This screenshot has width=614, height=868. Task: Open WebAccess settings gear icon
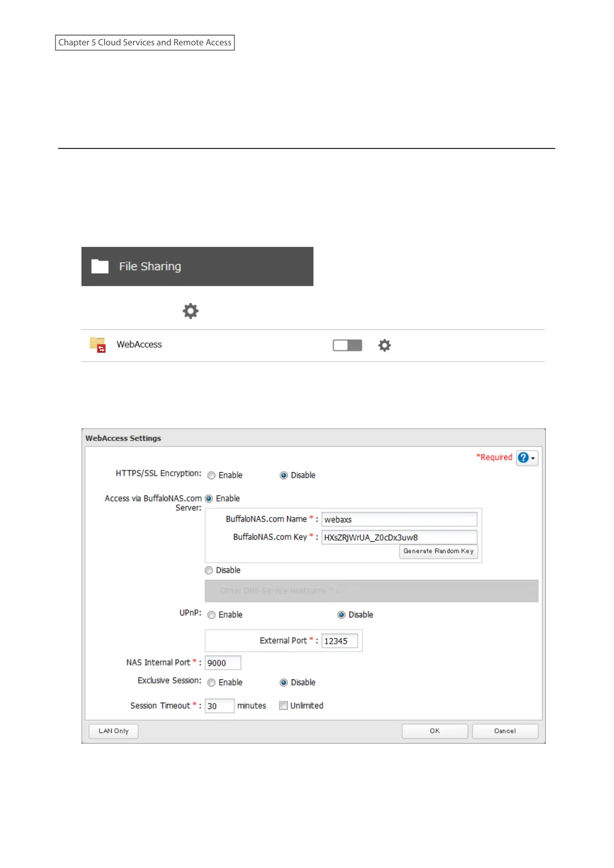[385, 345]
